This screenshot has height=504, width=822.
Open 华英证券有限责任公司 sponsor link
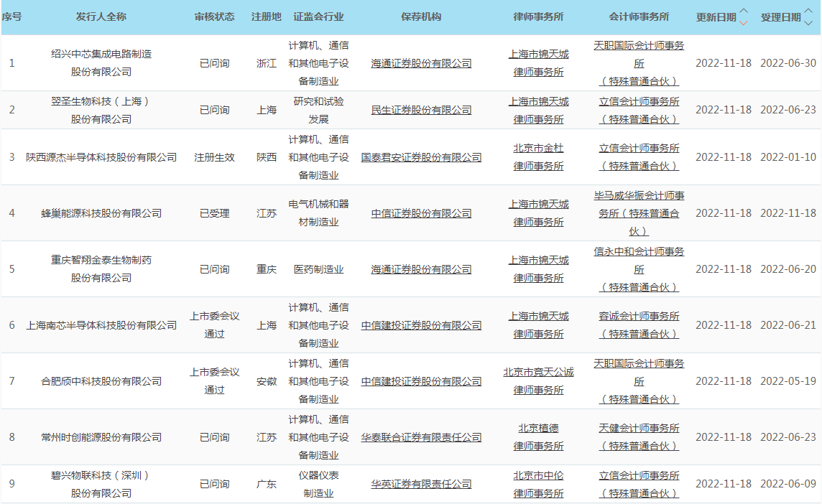coord(421,484)
